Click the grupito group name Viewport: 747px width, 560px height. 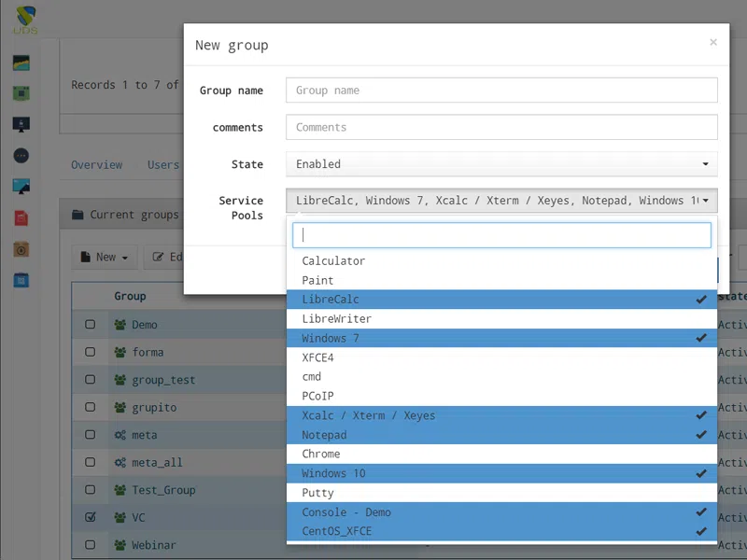click(154, 408)
